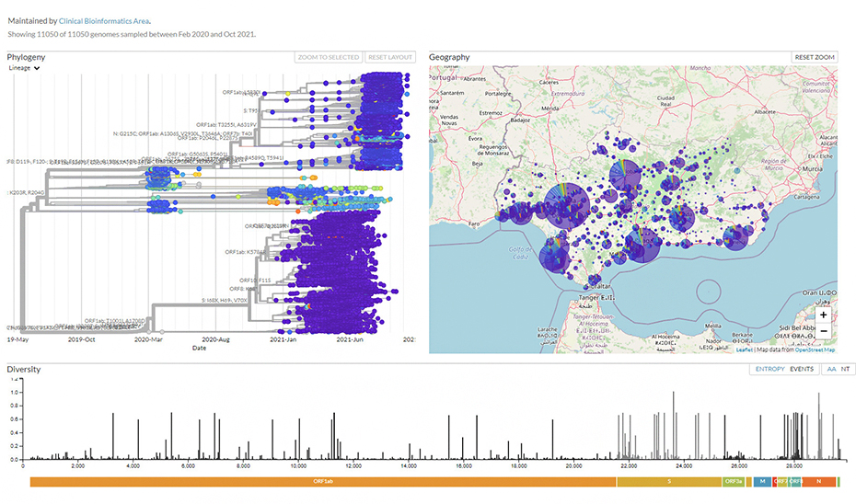Zoom in the map with plus button
Image resolution: width=856 pixels, height=504 pixels.
click(823, 315)
